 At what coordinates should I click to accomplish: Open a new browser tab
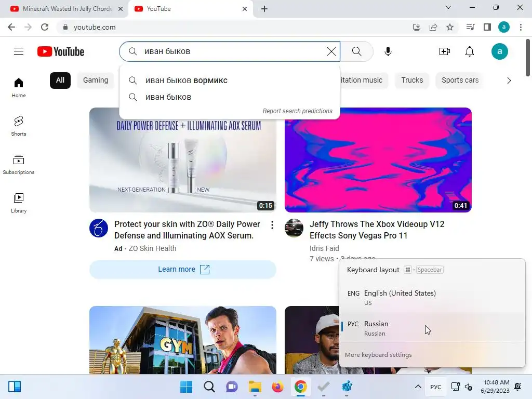coord(264,9)
